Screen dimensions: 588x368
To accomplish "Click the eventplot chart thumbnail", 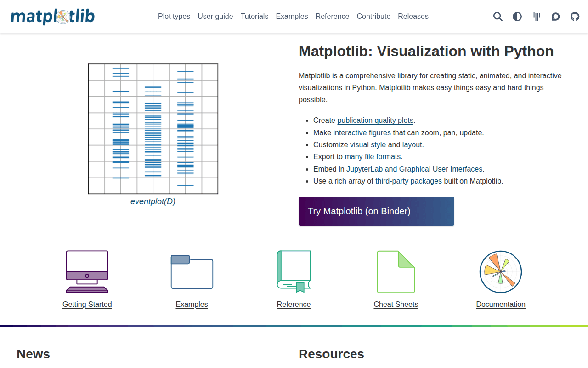I will [153, 129].
